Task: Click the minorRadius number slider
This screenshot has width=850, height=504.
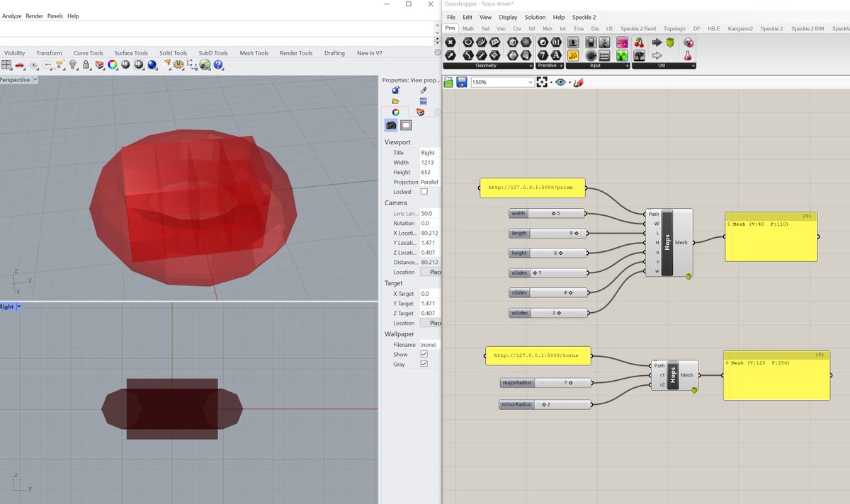Action: click(x=545, y=405)
